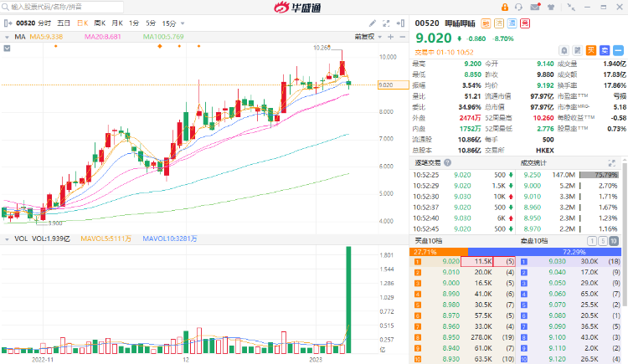
Task: Click the 融 margin tag icon
Action: click(x=486, y=23)
